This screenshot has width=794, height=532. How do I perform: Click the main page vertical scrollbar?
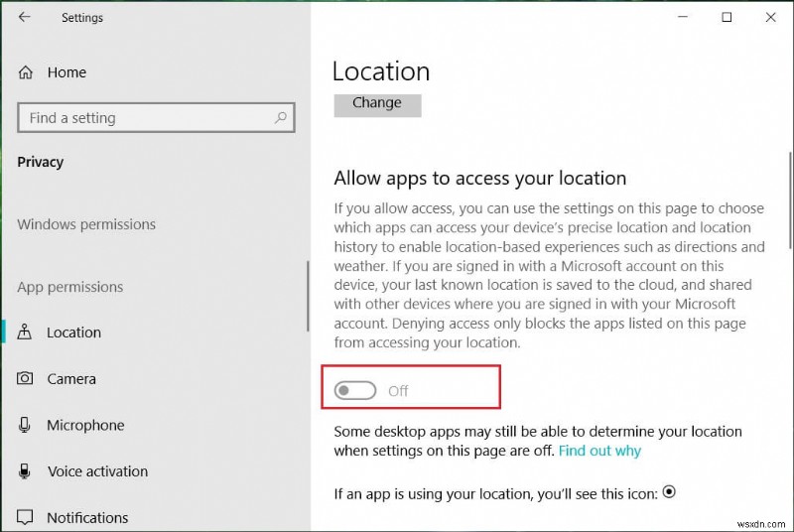pyautogui.click(x=790, y=199)
